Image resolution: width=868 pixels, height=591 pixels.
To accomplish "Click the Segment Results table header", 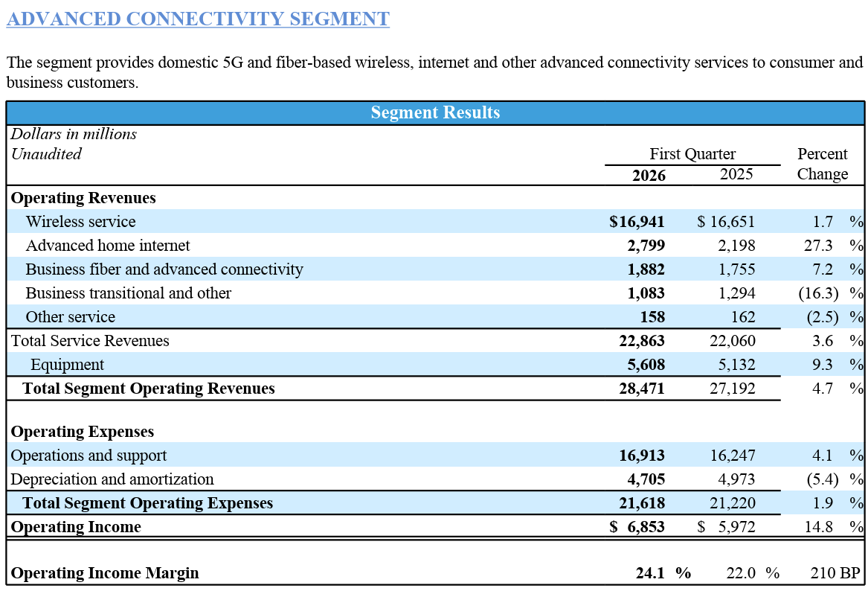I will pos(435,112).
